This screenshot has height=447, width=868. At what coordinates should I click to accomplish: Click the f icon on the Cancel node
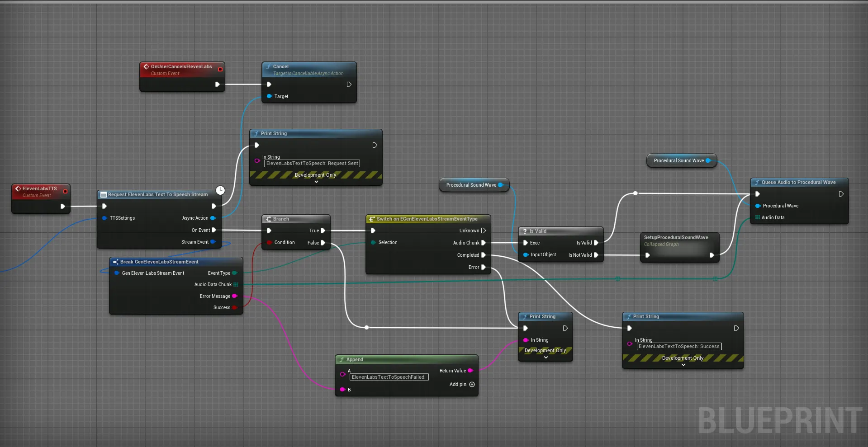(x=270, y=66)
